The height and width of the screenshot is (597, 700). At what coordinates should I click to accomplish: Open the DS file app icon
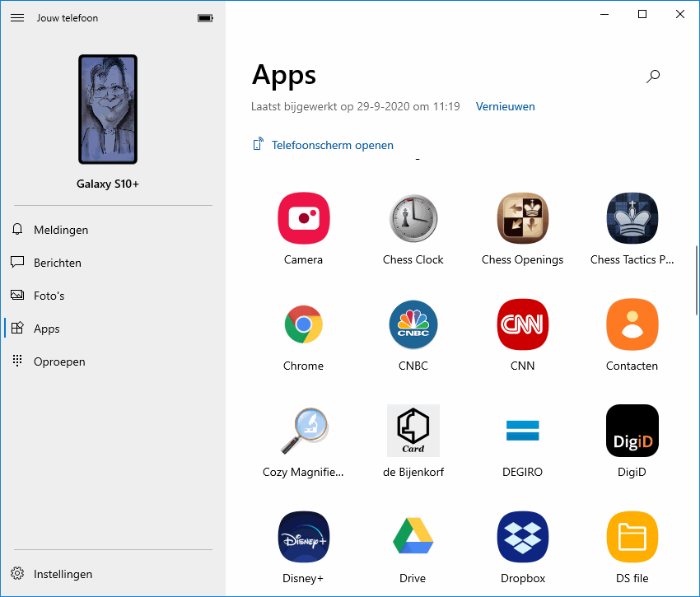click(x=632, y=537)
